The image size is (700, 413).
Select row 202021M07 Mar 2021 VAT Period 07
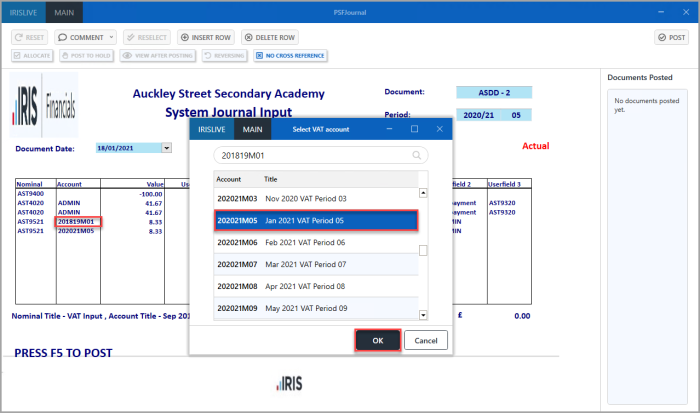pyautogui.click(x=316, y=264)
